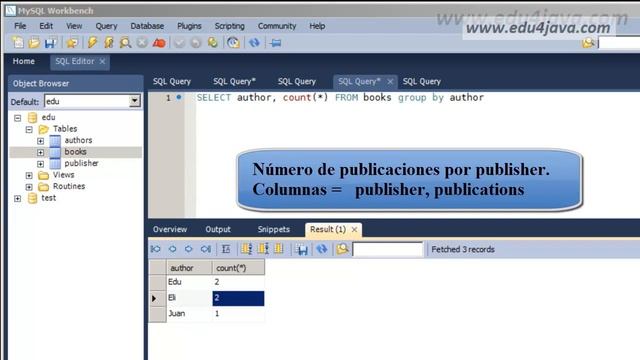Switch to the Output tab
This screenshot has width=640, height=360.
click(x=218, y=229)
